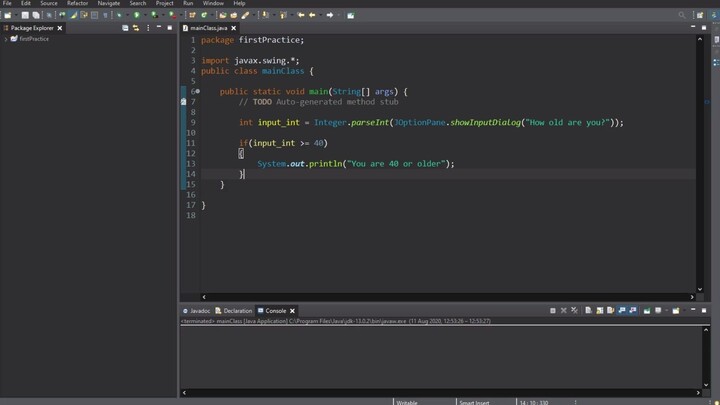
Task: Click the Open Perspective icon
Action: 701,15
